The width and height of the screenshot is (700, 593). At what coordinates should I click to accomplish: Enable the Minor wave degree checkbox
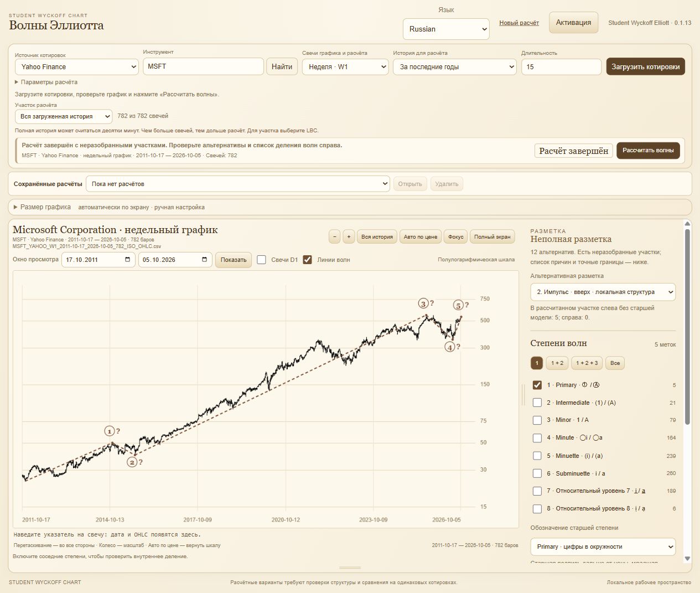click(x=537, y=420)
